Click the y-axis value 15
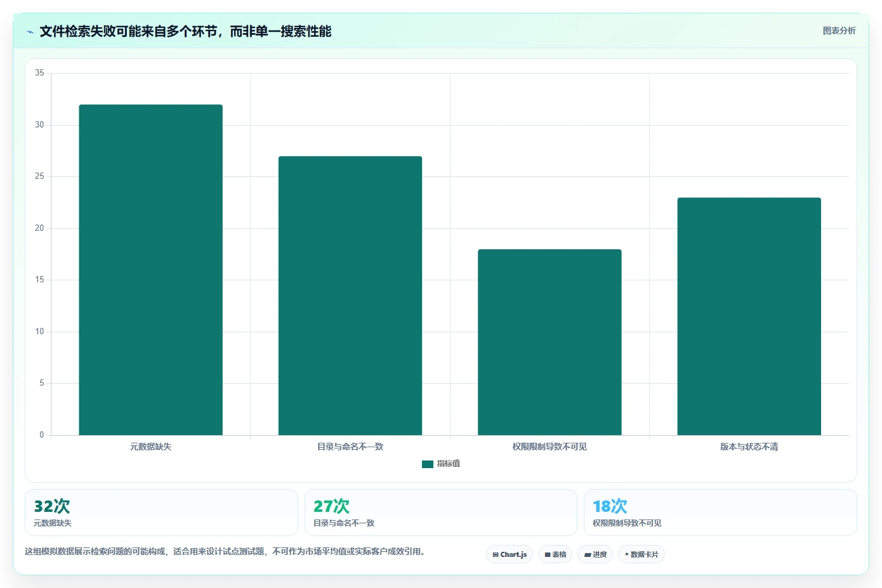The height and width of the screenshot is (588, 882). point(39,280)
